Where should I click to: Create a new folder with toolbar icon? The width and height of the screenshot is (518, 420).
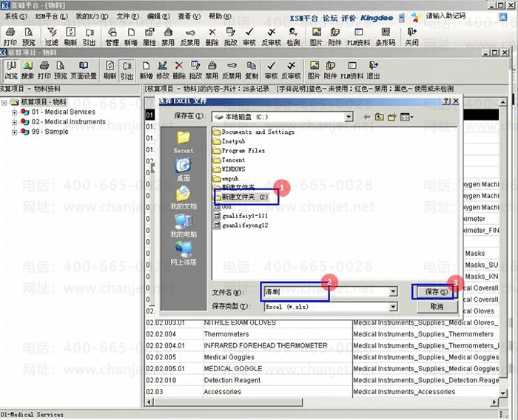(392, 117)
